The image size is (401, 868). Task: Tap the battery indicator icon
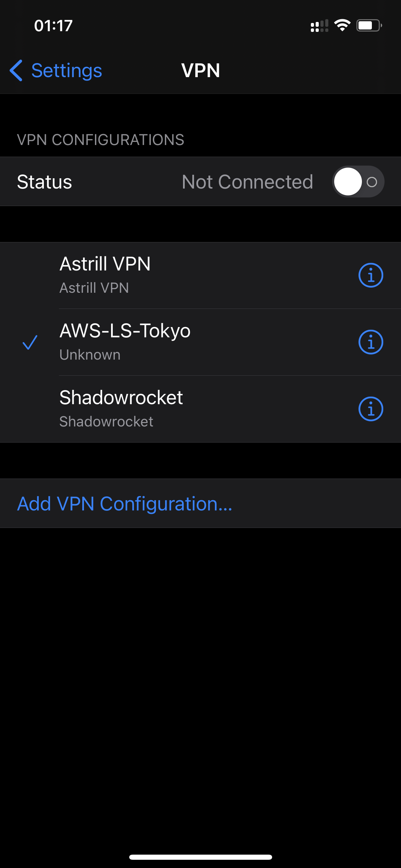[x=369, y=25]
